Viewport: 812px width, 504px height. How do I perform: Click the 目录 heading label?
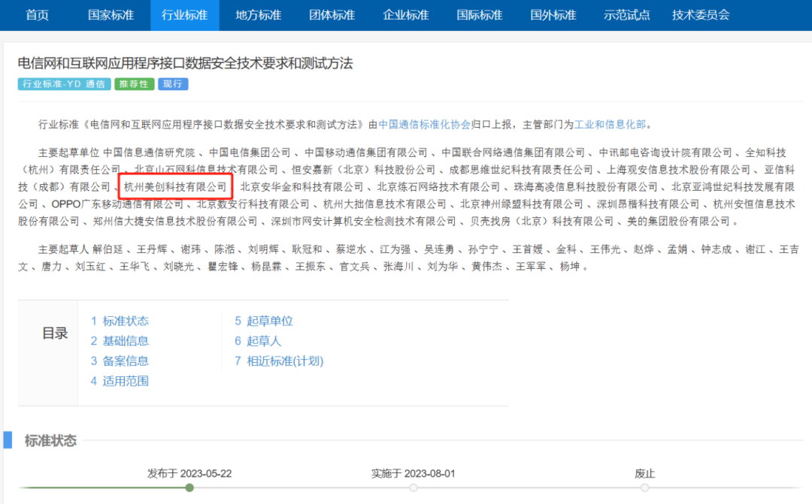click(55, 333)
